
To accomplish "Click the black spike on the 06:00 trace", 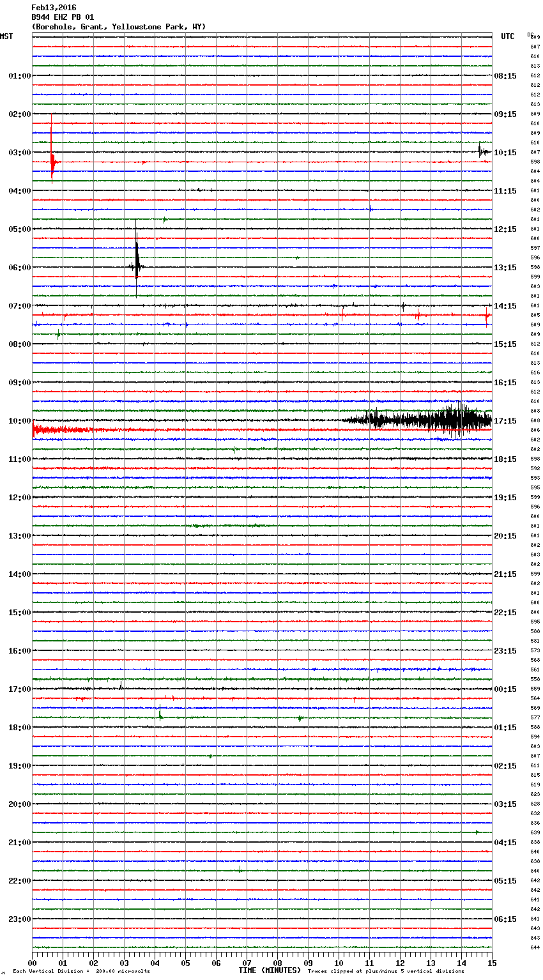I will (136, 259).
